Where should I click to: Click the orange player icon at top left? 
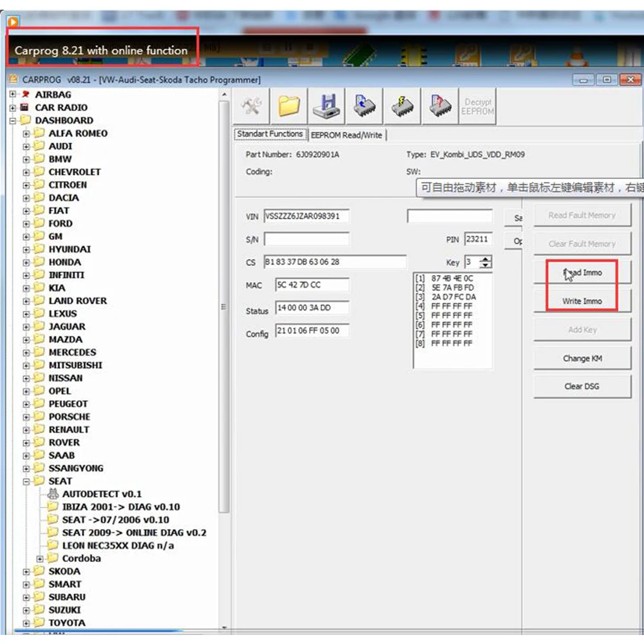click(x=13, y=21)
